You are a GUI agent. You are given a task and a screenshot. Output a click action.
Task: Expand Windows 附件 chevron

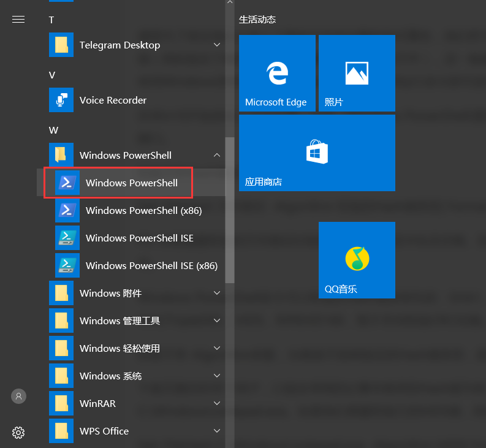[217, 293]
